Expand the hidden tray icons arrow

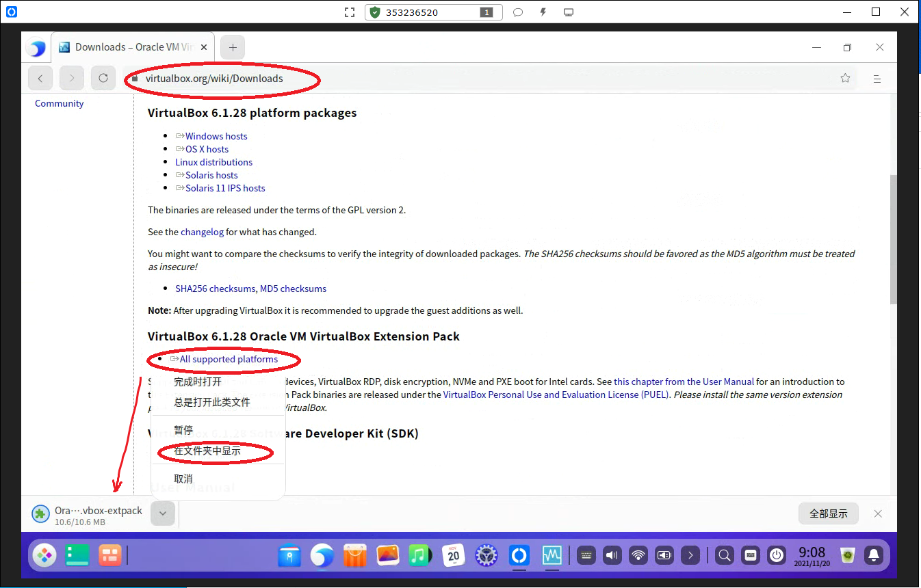(691, 555)
